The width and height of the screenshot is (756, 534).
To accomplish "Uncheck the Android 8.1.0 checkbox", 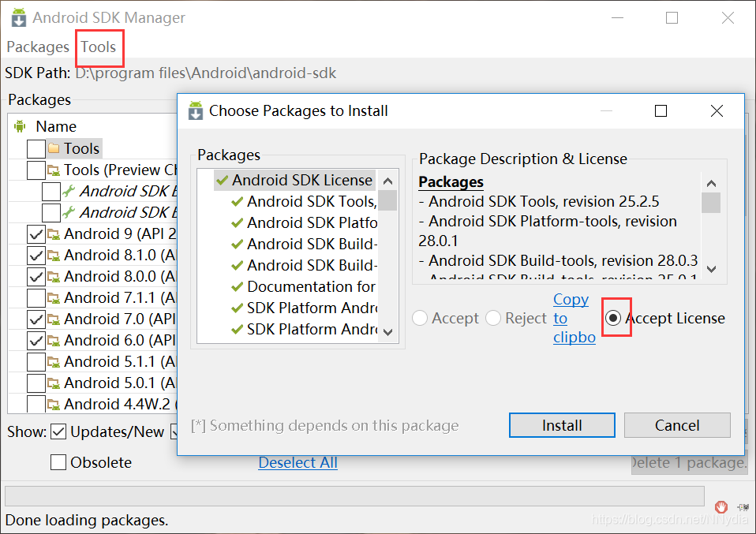I will click(x=36, y=255).
